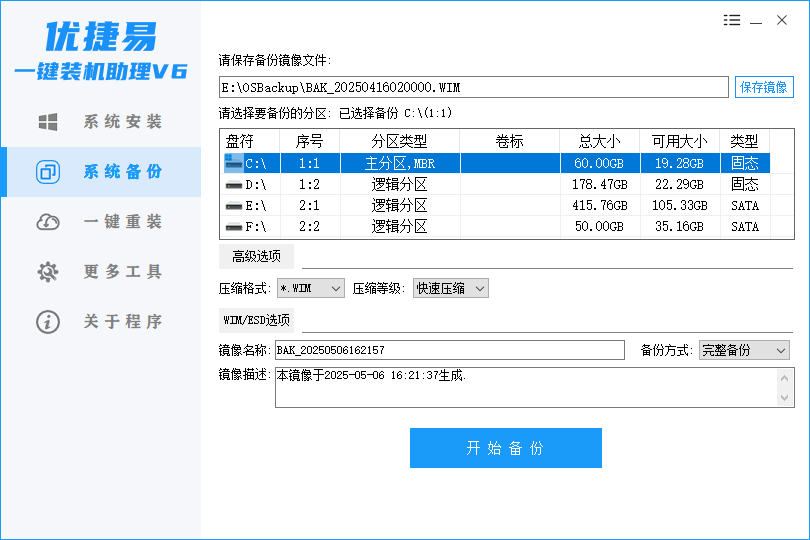The image size is (810, 540).
Task: Click the 镜像描述 scrollbar down arrow
Action: tap(786, 398)
